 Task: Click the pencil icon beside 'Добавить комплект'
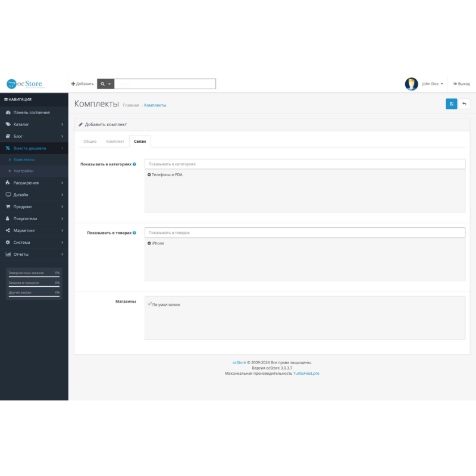click(x=81, y=124)
